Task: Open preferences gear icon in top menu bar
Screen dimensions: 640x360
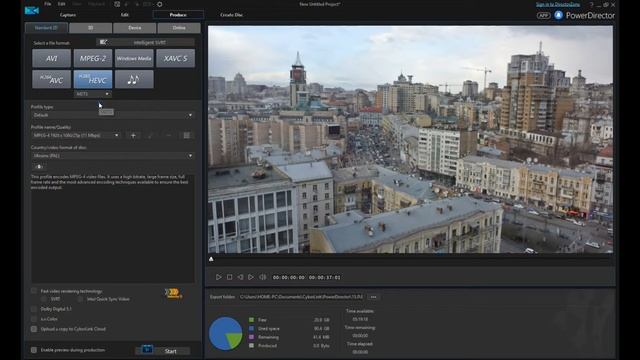Action: coord(160,4)
